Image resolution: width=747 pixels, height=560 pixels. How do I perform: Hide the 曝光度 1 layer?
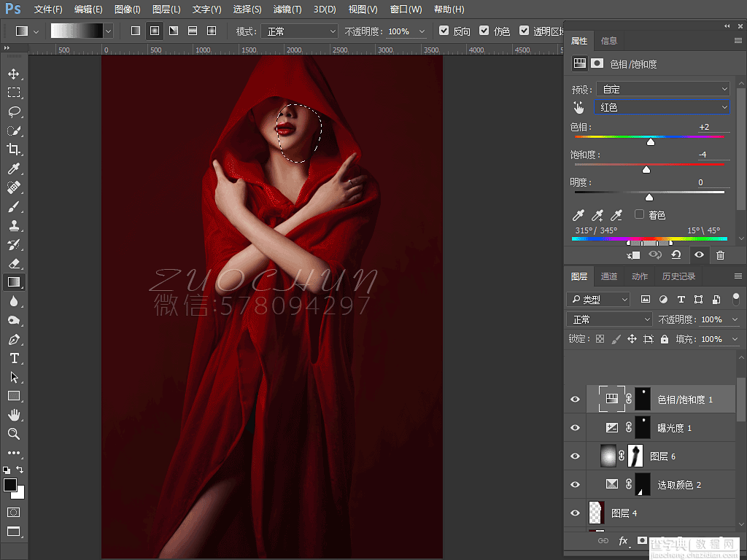[575, 427]
